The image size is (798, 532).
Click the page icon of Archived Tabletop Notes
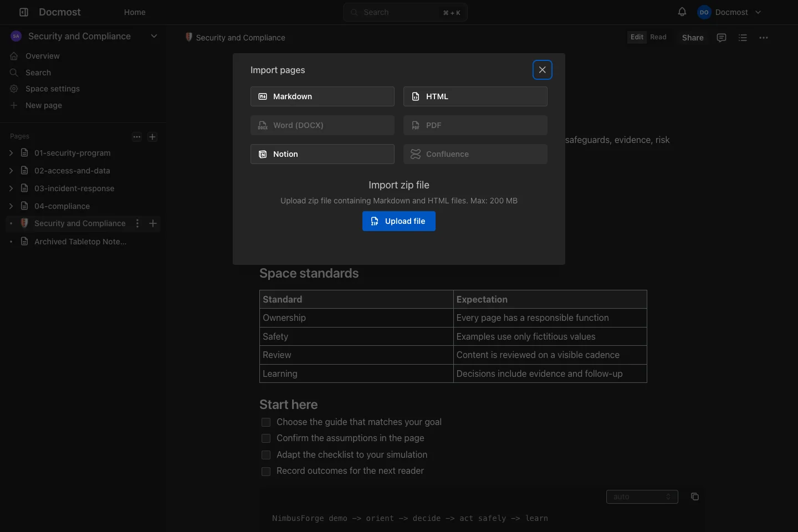24,242
